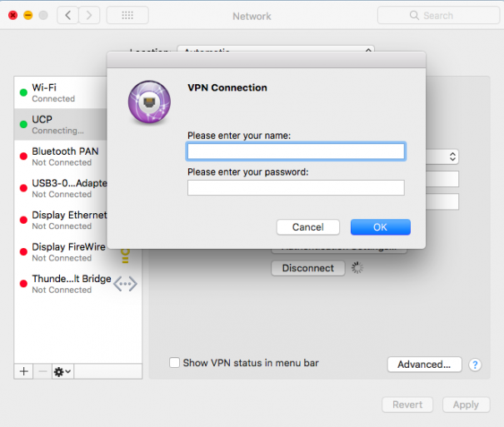The width and height of the screenshot is (504, 427).
Task: Close the Network window with the red button
Action: point(12,15)
